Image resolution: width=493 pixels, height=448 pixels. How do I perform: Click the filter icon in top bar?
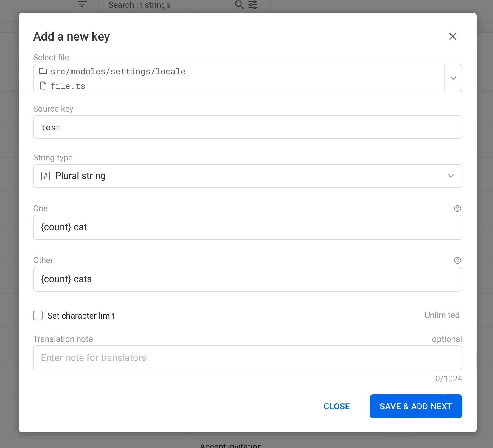tap(82, 4)
